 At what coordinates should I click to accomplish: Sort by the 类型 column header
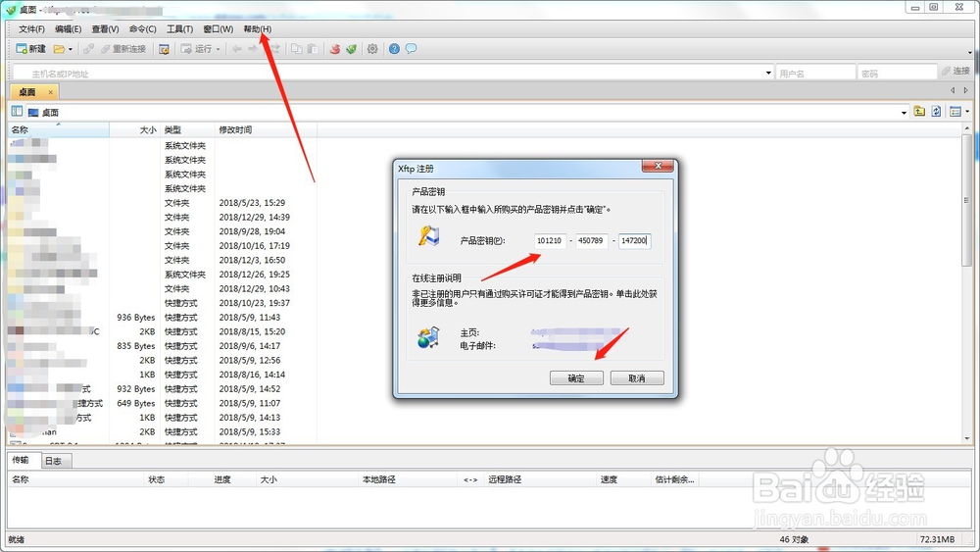[x=187, y=130]
